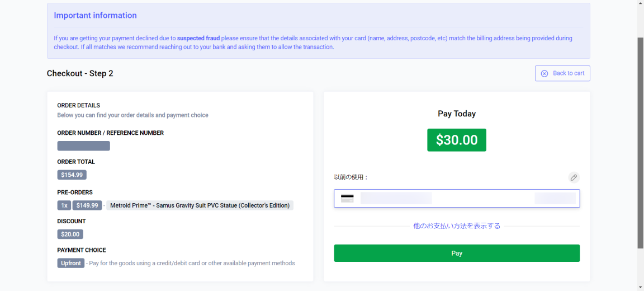Click the blurred order reference number
The height and width of the screenshot is (291, 644).
(83, 146)
